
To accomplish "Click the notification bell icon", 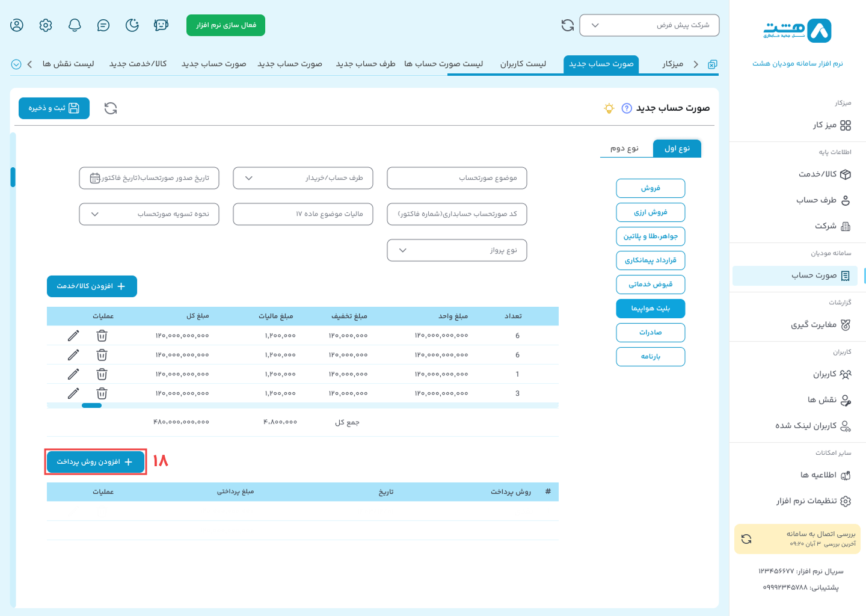I will coord(75,25).
